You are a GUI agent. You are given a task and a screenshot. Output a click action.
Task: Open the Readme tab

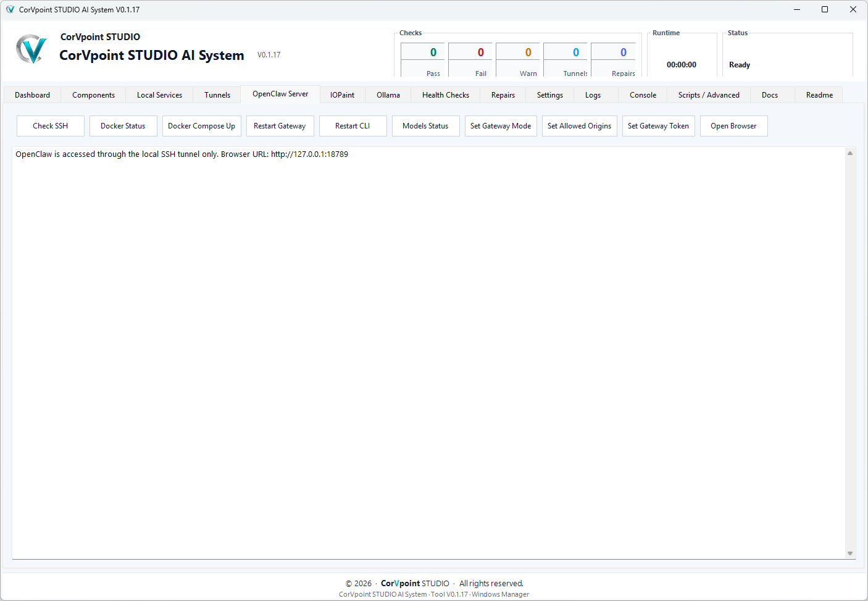pos(820,95)
